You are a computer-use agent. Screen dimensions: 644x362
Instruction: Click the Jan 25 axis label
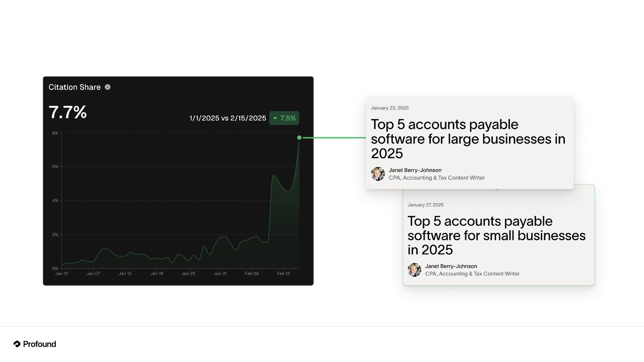pos(188,274)
